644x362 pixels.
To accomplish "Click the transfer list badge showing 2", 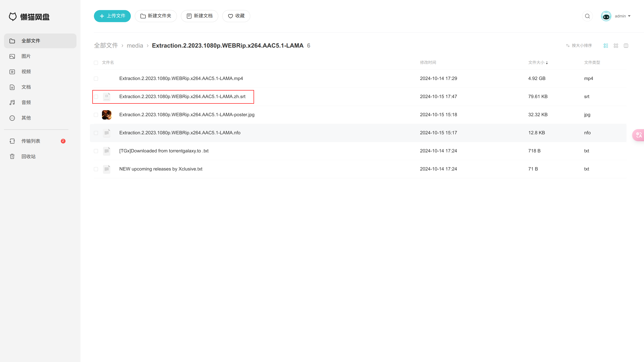I will tap(63, 141).
